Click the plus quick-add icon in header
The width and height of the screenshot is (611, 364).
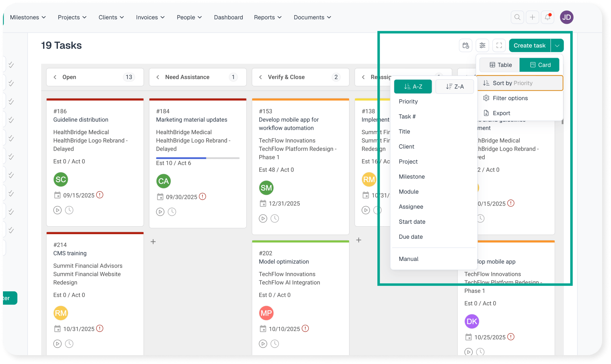click(x=532, y=17)
